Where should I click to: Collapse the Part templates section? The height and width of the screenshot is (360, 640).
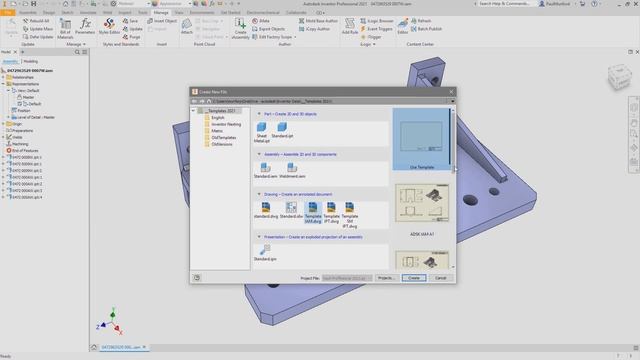[x=259, y=114]
